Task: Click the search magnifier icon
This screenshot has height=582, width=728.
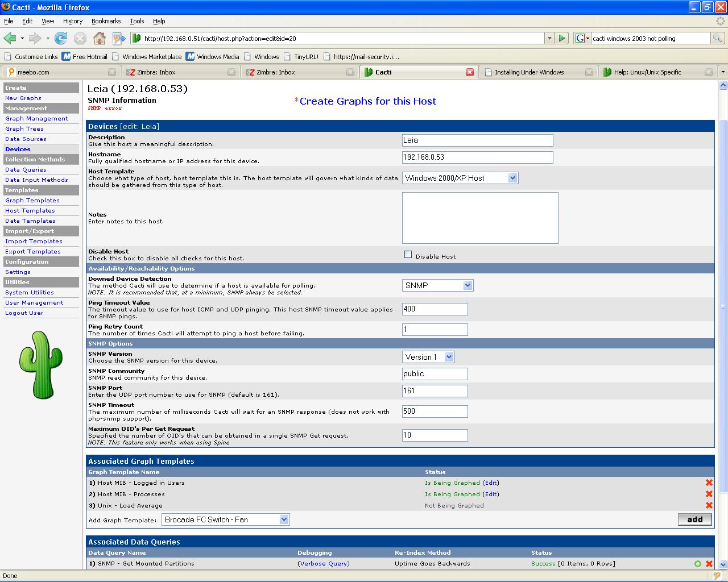Action: pos(718,38)
